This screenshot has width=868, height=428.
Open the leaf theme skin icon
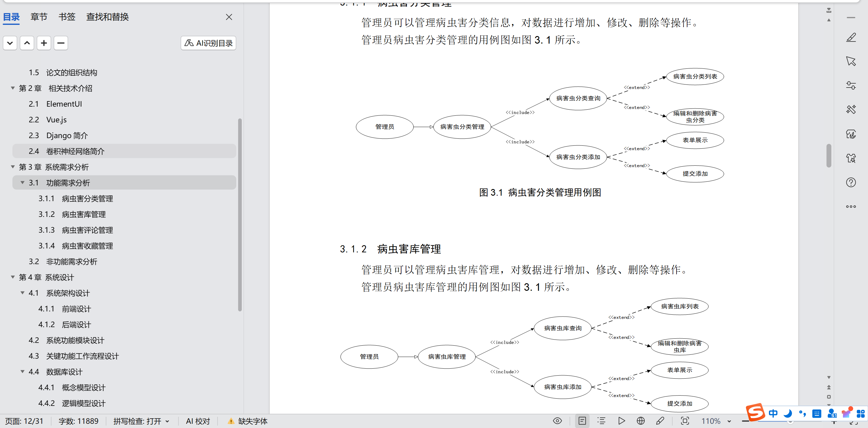851,134
